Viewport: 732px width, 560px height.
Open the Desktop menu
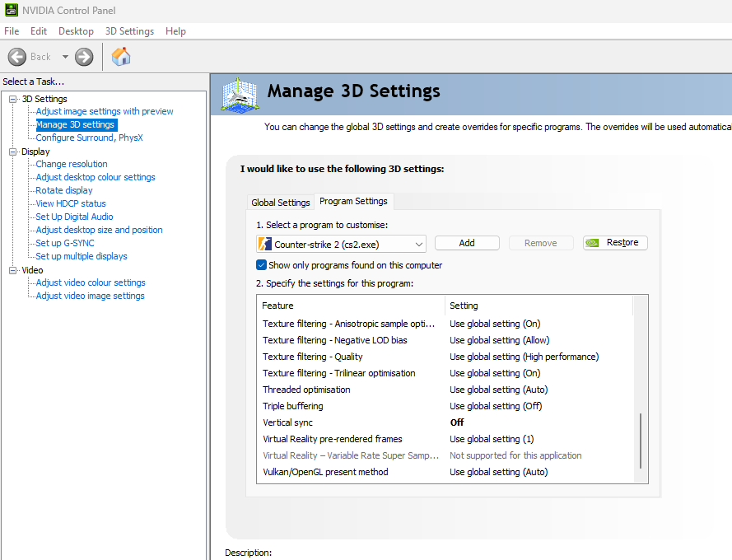tap(76, 31)
